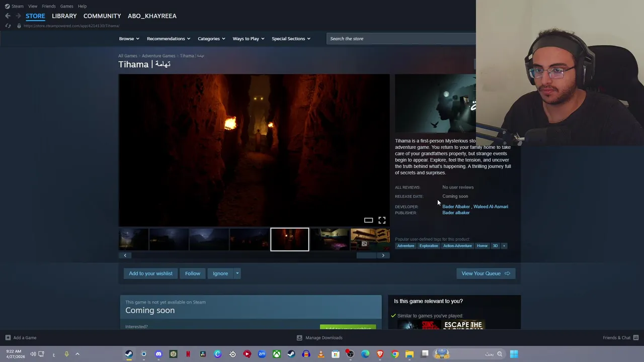Open Audacity from the taskbar
644x362 pixels.
click(x=306, y=354)
